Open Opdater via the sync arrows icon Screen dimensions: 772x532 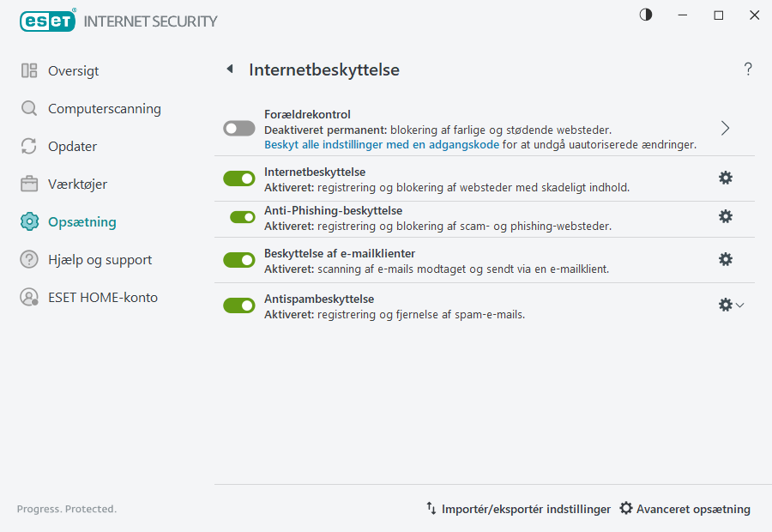click(30, 146)
